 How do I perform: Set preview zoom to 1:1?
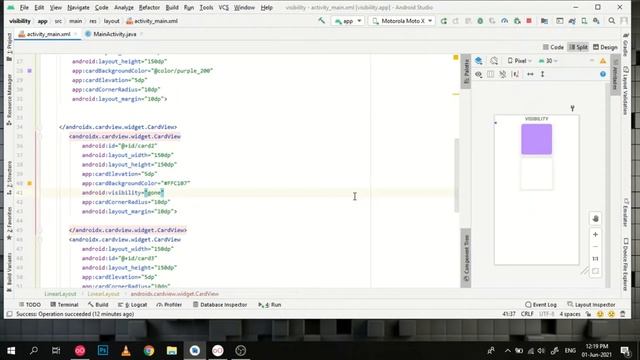596,258
